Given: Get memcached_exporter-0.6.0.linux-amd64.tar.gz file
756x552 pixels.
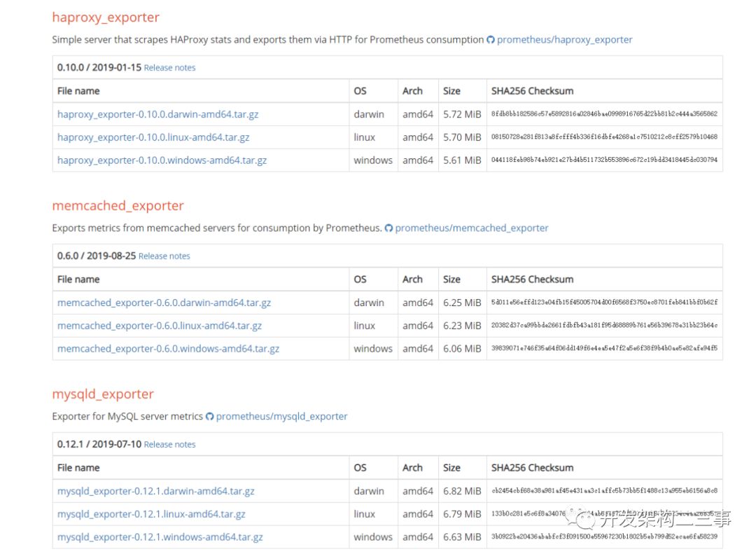Looking at the screenshot, I should 160,326.
